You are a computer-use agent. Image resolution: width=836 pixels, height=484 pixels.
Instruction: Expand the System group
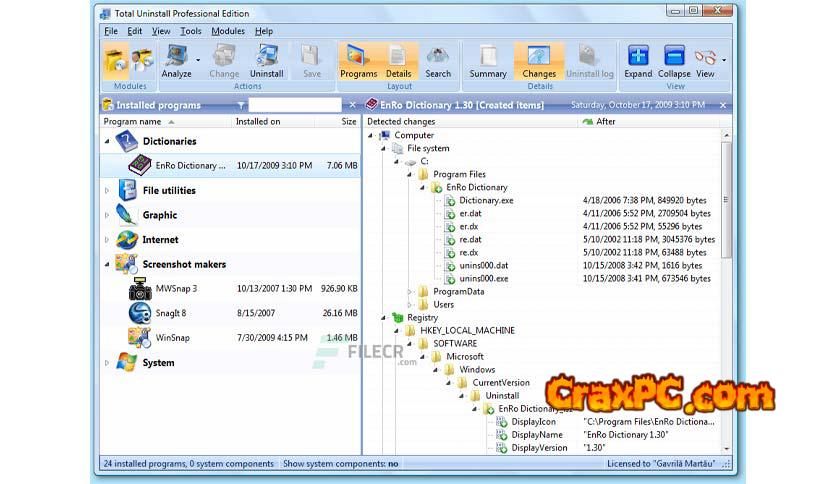[x=107, y=362]
